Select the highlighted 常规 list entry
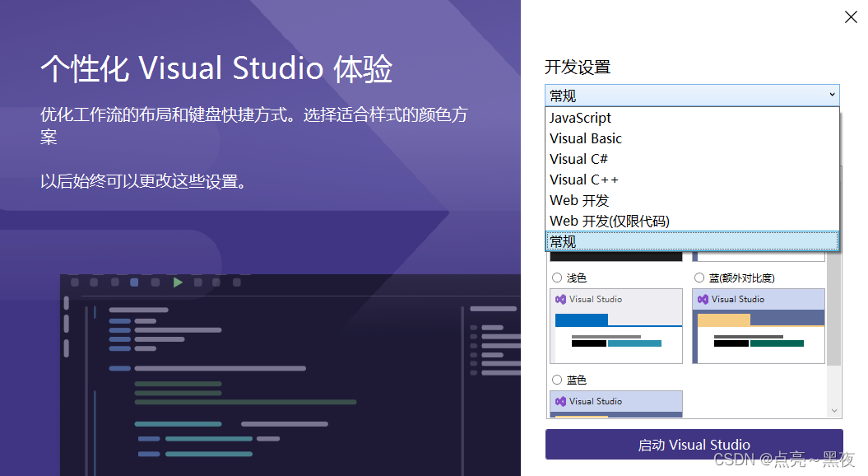The width and height of the screenshot is (868, 476). click(692, 241)
